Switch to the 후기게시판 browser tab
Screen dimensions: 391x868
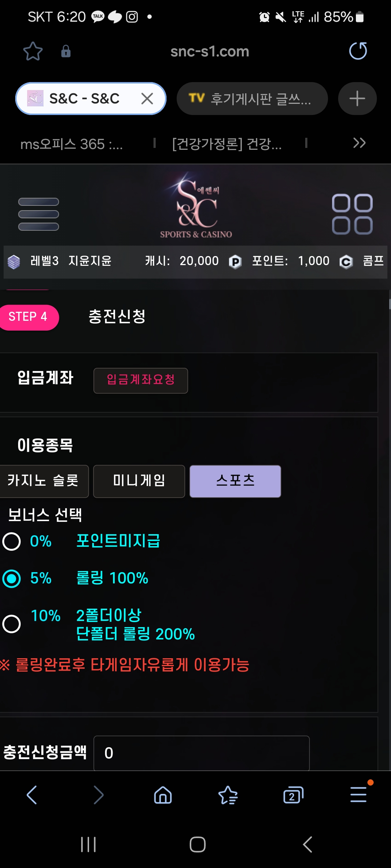tap(252, 98)
